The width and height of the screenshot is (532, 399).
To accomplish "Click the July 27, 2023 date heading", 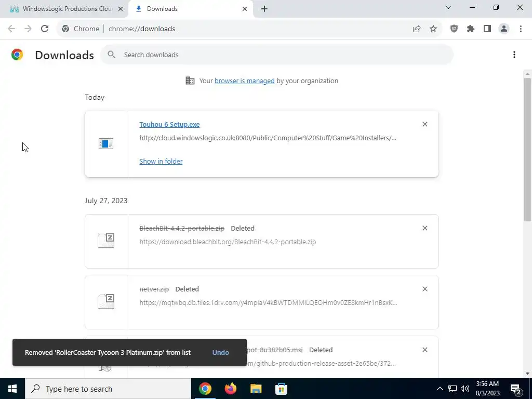I will (x=106, y=201).
